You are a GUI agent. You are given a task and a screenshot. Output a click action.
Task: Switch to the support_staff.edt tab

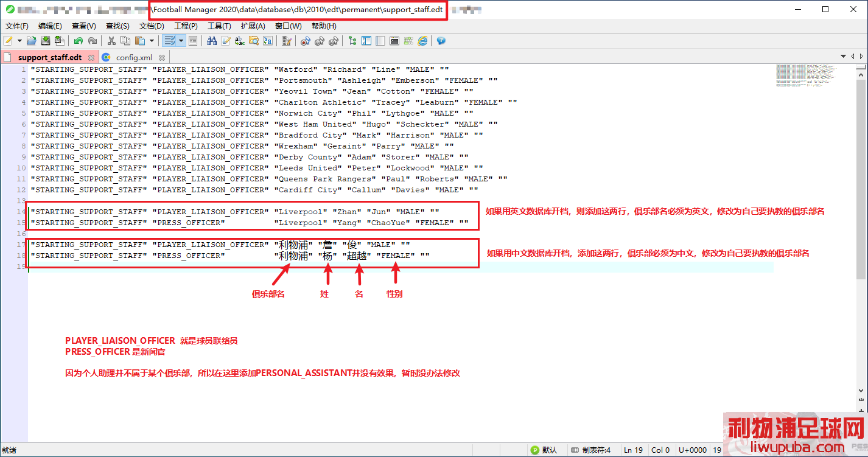pyautogui.click(x=50, y=57)
